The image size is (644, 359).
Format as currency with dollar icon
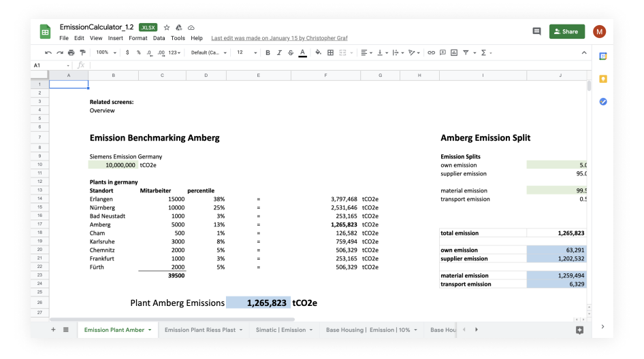click(x=127, y=52)
